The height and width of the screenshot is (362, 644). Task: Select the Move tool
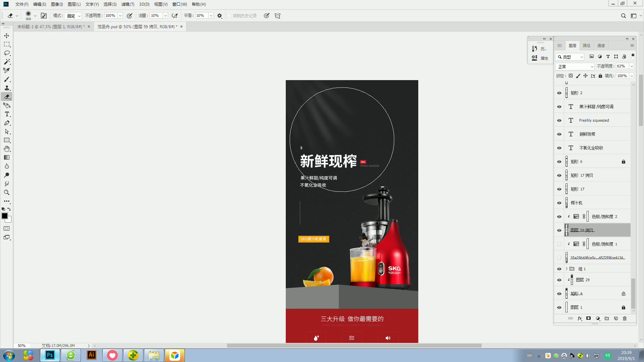coord(7,36)
